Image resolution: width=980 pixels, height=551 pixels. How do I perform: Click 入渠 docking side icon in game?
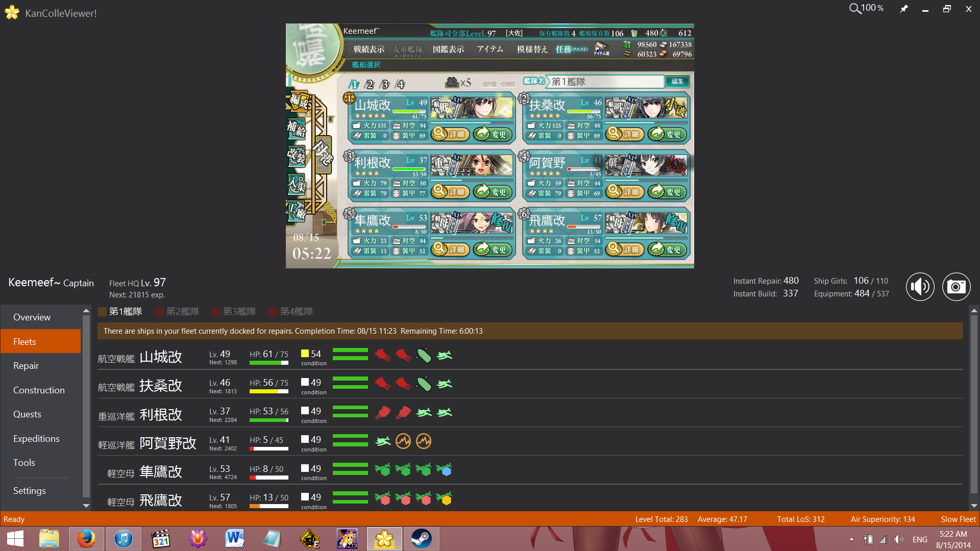297,184
